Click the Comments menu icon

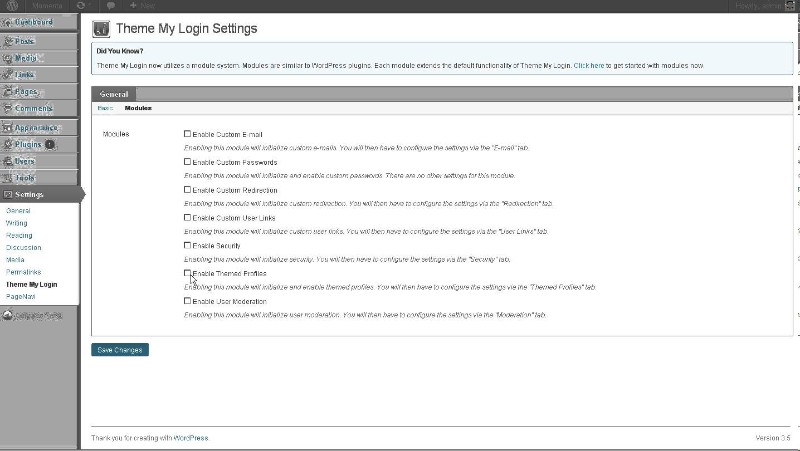pyautogui.click(x=7, y=108)
